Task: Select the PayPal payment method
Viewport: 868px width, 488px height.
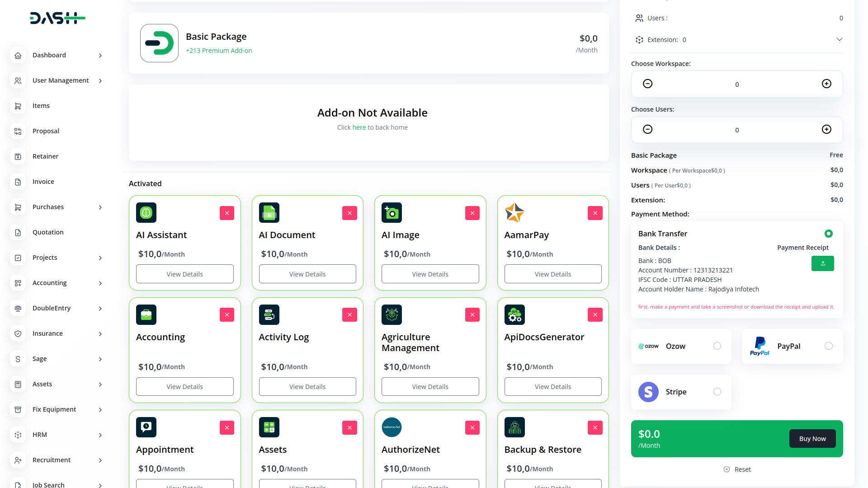Action: tap(828, 346)
